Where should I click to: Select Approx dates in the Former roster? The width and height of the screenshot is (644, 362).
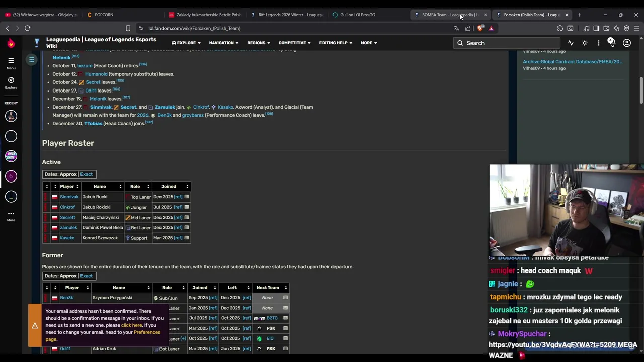[x=68, y=276]
